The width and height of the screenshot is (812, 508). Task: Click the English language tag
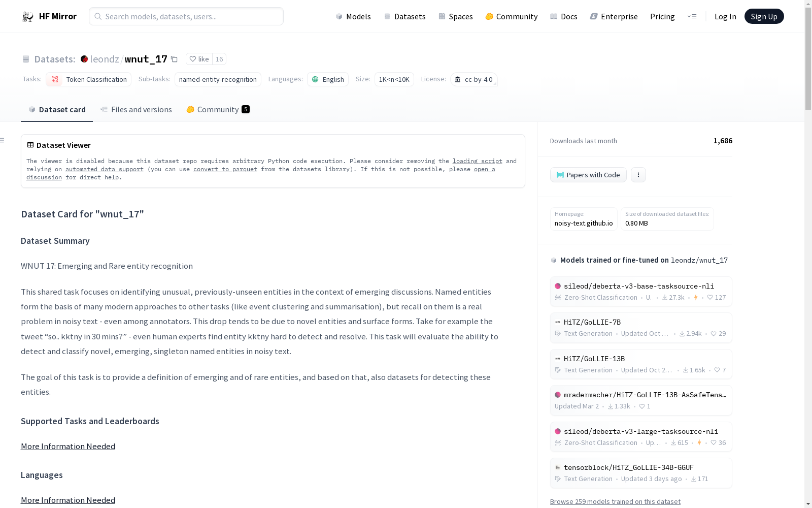[328, 79]
